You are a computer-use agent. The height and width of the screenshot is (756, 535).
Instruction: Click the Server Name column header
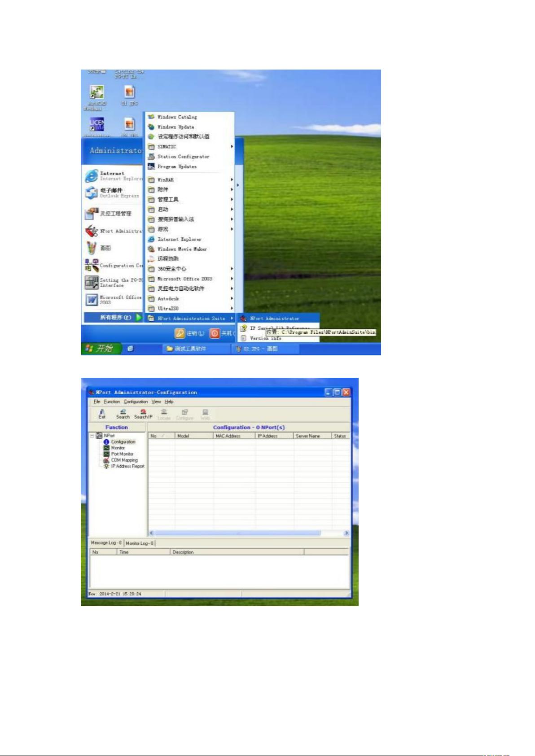(x=312, y=436)
